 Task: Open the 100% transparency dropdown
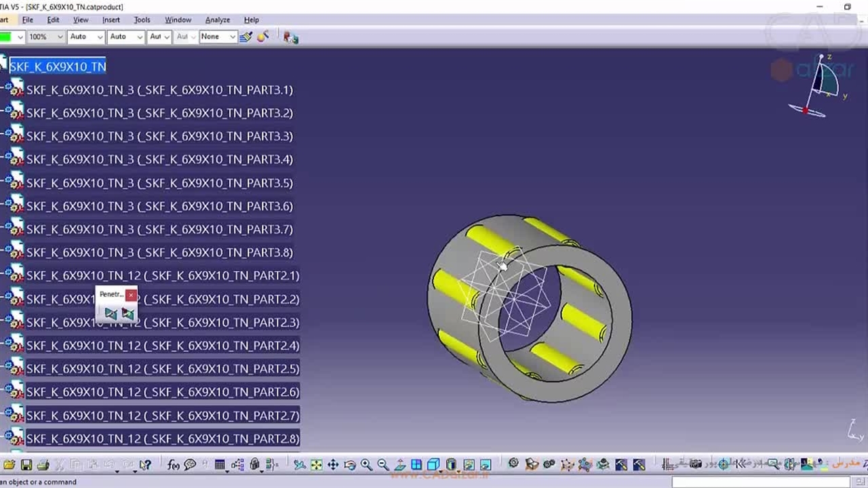(60, 37)
